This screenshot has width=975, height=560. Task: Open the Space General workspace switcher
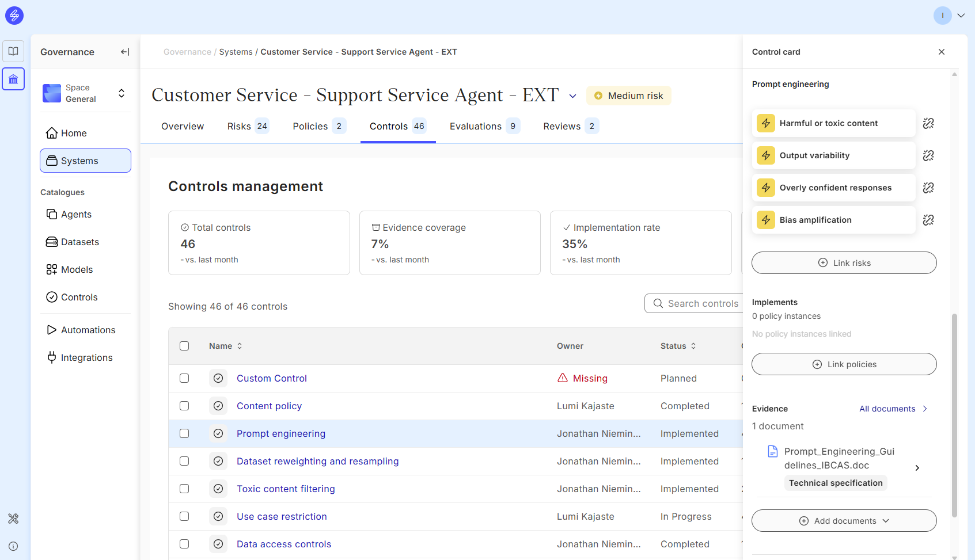tap(86, 93)
